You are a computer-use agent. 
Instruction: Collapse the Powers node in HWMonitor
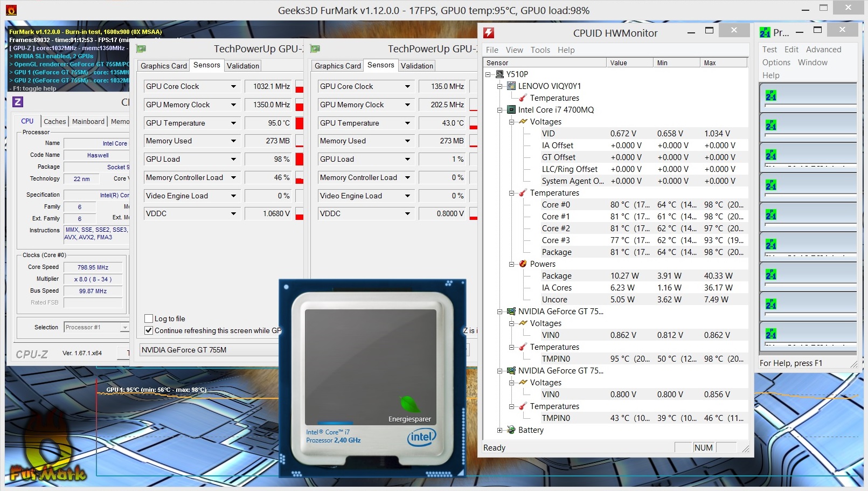coord(511,264)
